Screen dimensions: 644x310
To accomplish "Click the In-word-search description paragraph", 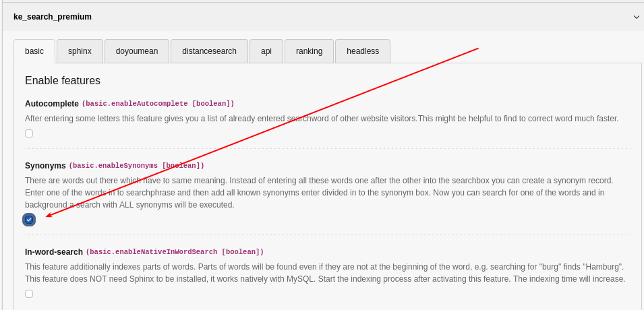I will (325, 273).
